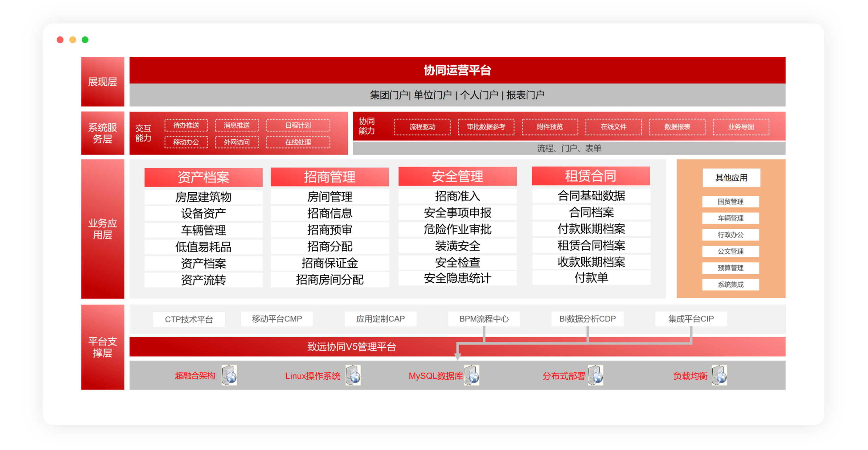Screen dimensions: 868x450
Task: Click the 系统服务层 layer label
Action: click(x=103, y=133)
